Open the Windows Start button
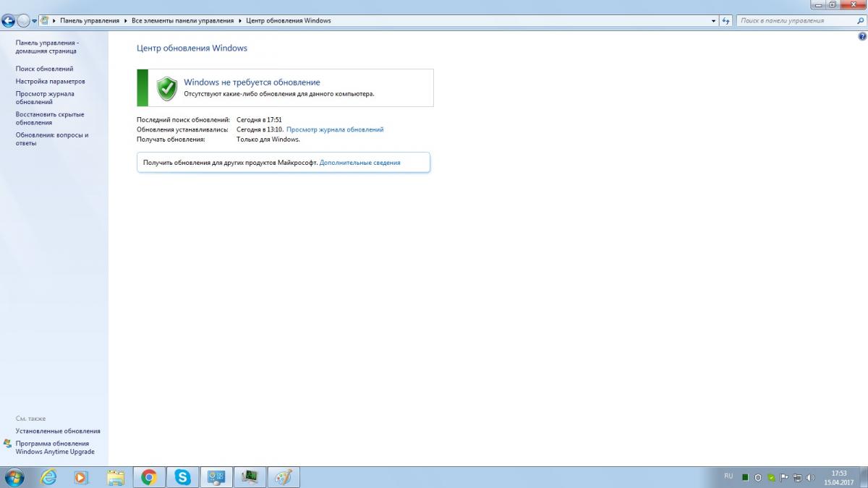Viewport: 868px width, 488px height. (14, 477)
